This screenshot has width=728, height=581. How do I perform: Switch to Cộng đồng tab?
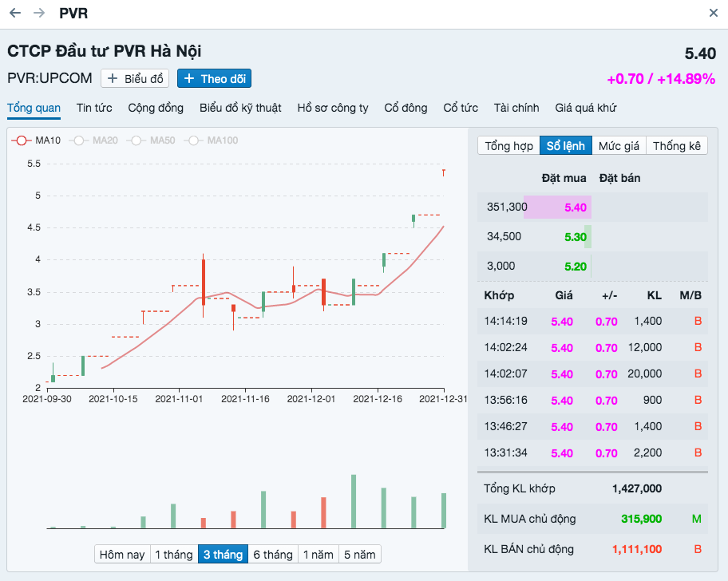point(156,108)
